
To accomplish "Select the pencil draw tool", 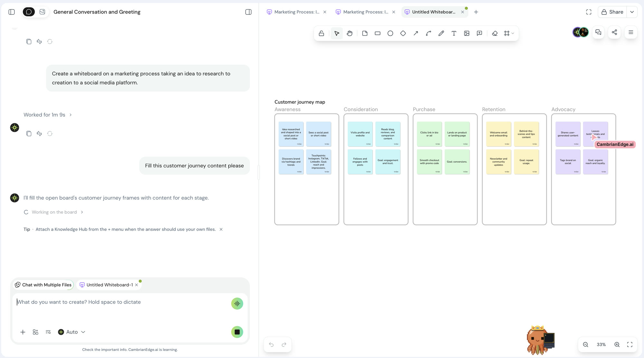I will (441, 33).
